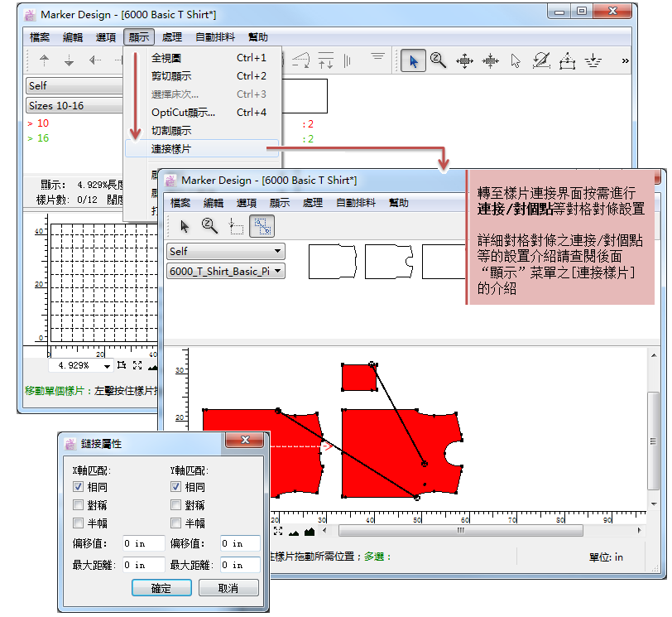The width and height of the screenshot is (672, 617).
Task: Toggle X軸 相同 checkbox
Action: [79, 487]
